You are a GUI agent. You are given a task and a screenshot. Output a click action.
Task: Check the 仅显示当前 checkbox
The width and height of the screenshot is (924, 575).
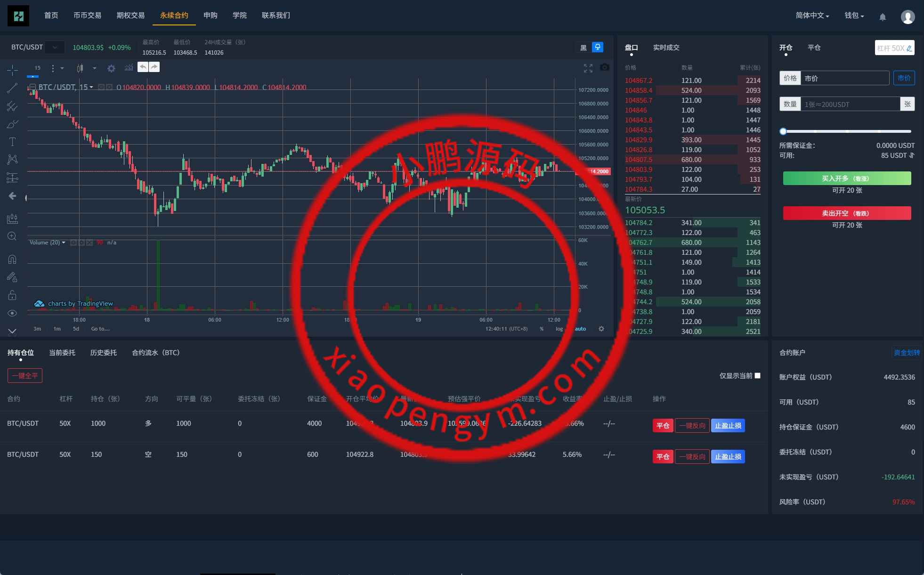pos(757,375)
